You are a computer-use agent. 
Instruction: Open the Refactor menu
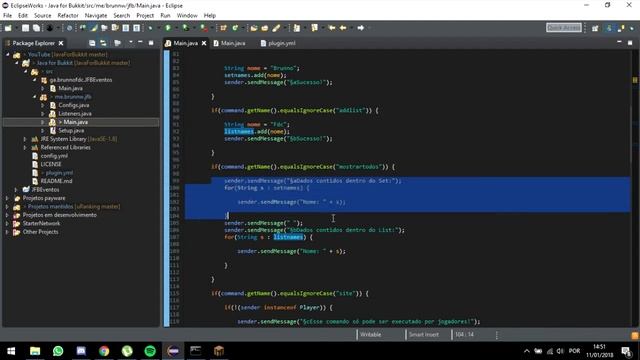[68, 16]
